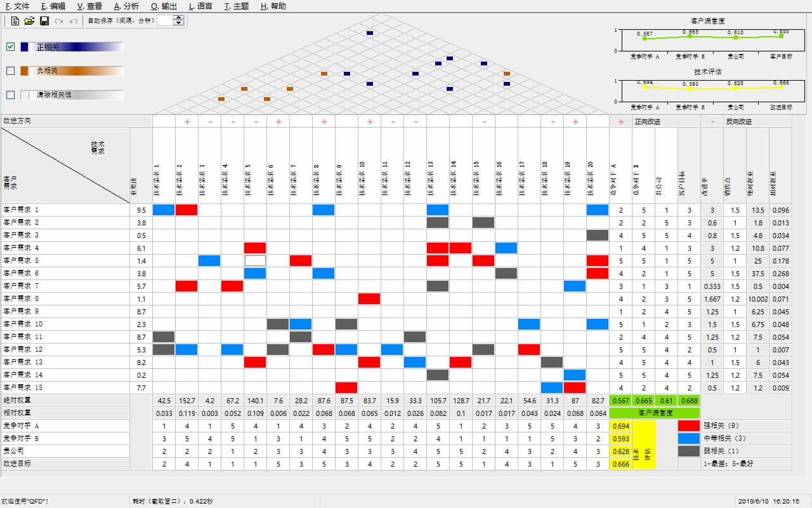Open the A. 分析 menu
The image size is (812, 508).
(127, 6)
